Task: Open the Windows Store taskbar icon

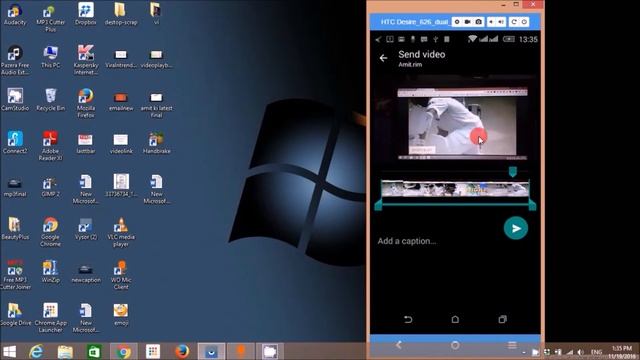Action: [x=94, y=351]
